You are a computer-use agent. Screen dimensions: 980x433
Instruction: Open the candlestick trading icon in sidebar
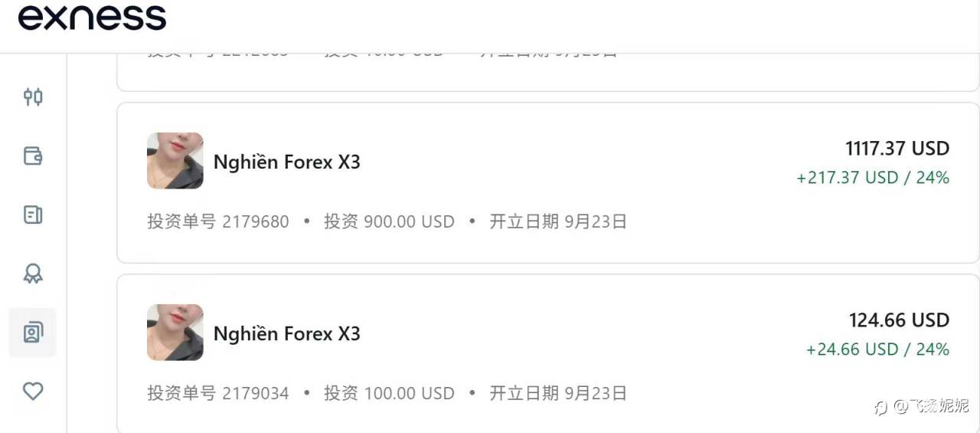[x=33, y=97]
